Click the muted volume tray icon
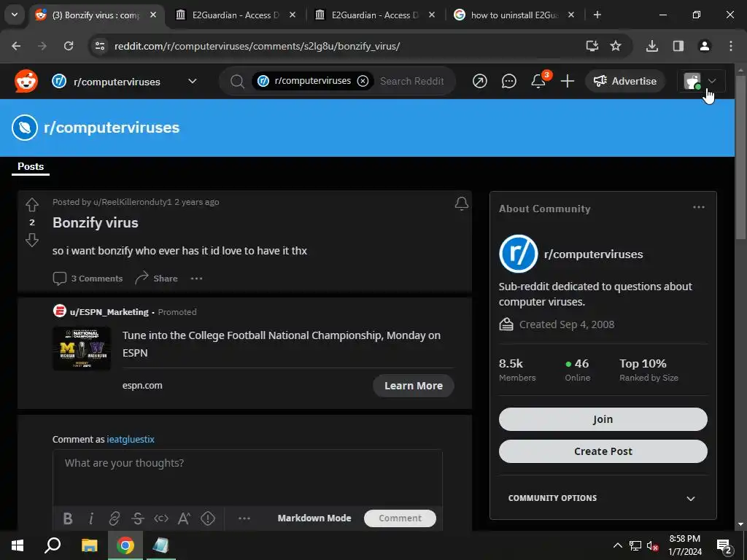Screen dimensions: 747x560 pyautogui.click(x=652, y=545)
